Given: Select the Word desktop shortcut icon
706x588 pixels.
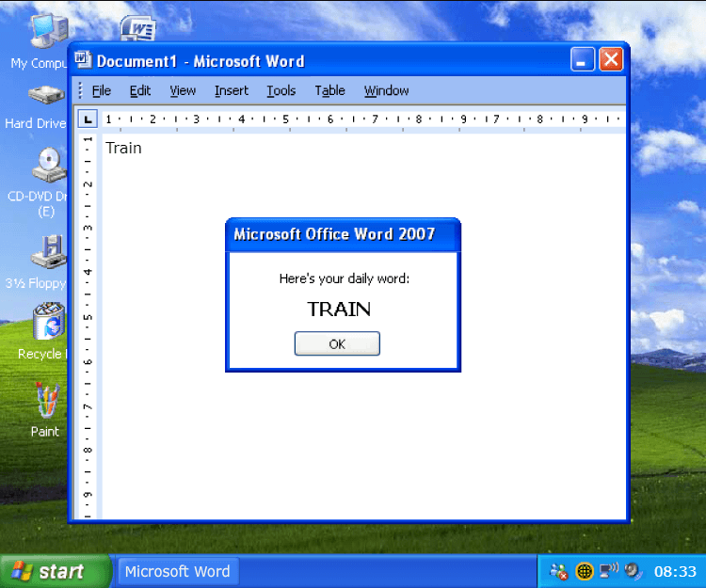Looking at the screenshot, I should (x=138, y=28).
